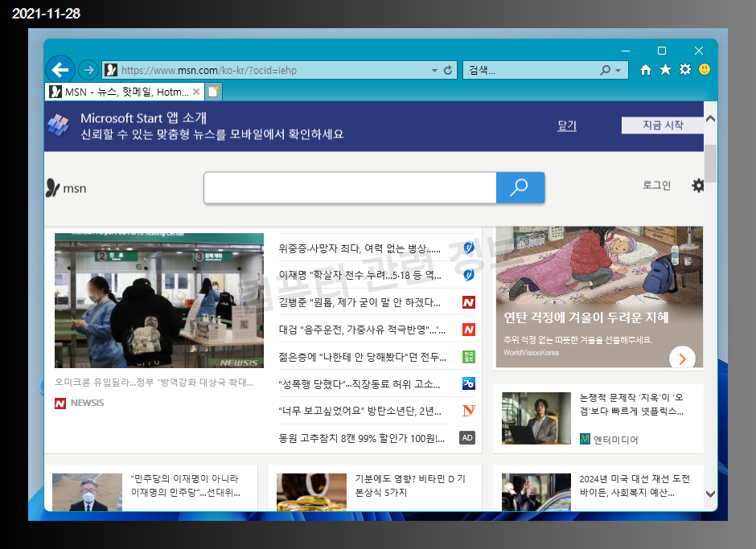Open article 기분에도 영향? 비타민 D 기본상식 5가지
756x549 pixels.
(x=410, y=485)
